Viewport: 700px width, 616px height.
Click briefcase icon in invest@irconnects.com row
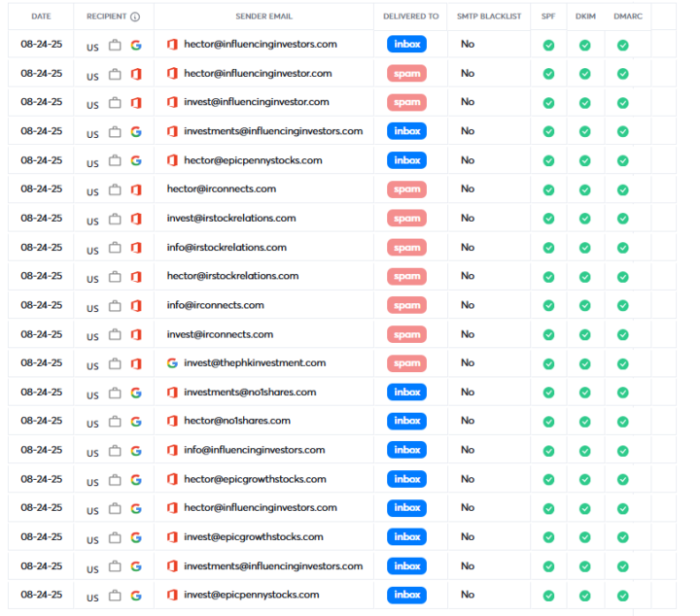(115, 335)
